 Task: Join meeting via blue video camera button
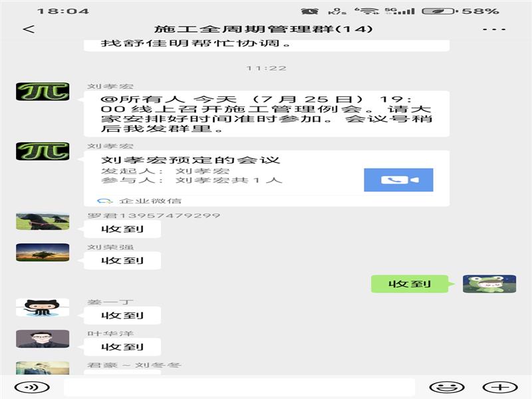click(398, 180)
